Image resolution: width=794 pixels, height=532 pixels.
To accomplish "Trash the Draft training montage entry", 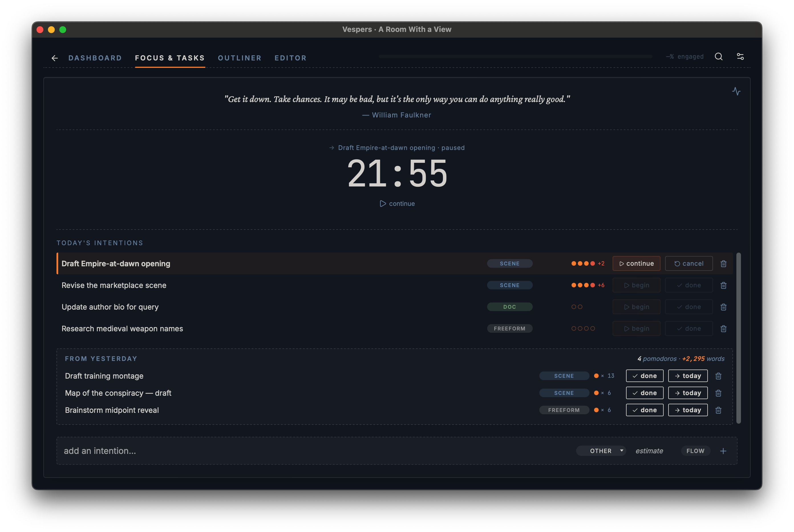I will pyautogui.click(x=718, y=376).
